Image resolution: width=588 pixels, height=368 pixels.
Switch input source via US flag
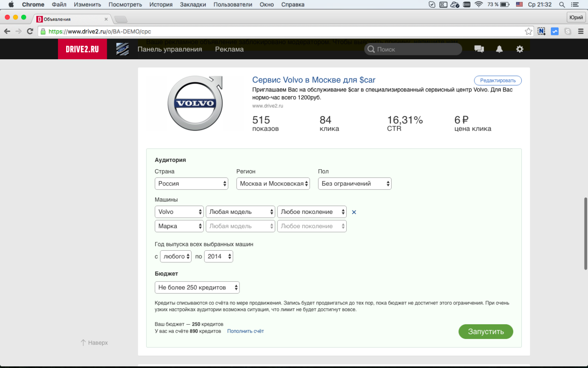pos(519,4)
